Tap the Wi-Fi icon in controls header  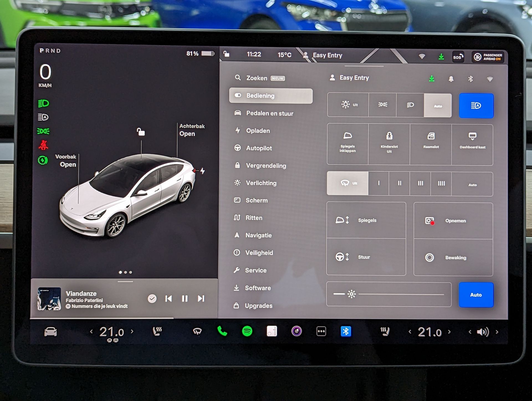coord(490,79)
